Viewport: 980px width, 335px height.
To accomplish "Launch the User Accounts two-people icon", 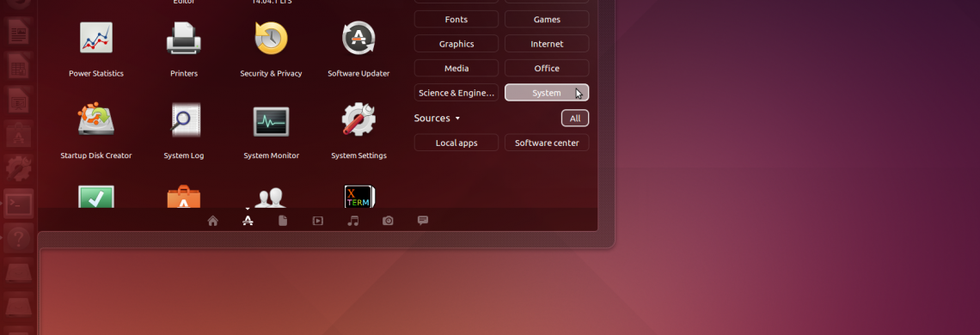I will pyautogui.click(x=272, y=198).
